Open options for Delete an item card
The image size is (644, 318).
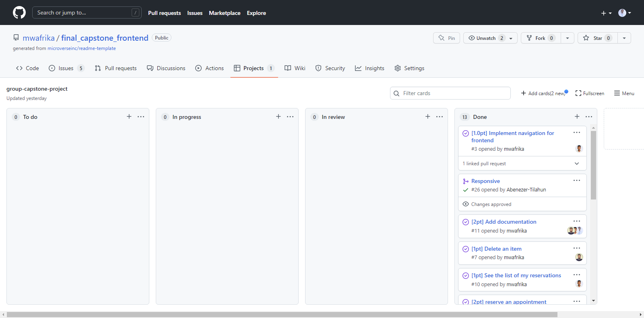577,248
